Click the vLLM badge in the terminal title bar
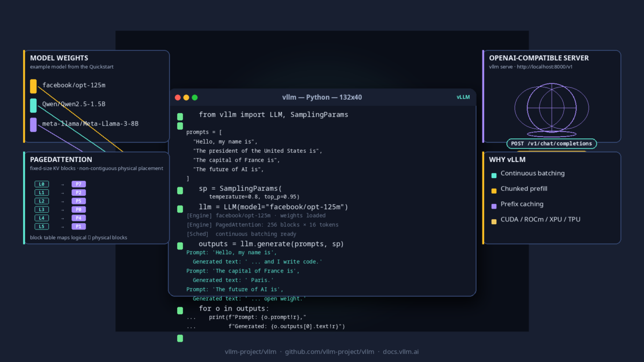 463,97
